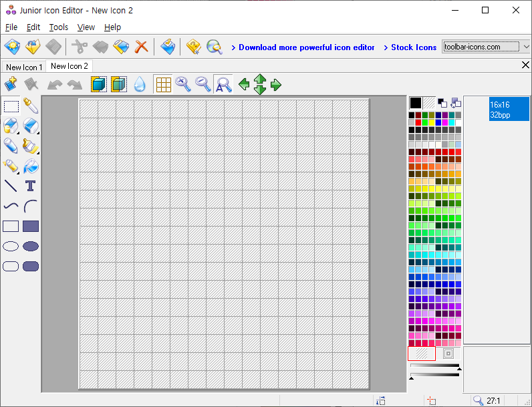The image size is (532, 407).
Task: Set default black and white colors icon
Action: click(x=442, y=103)
